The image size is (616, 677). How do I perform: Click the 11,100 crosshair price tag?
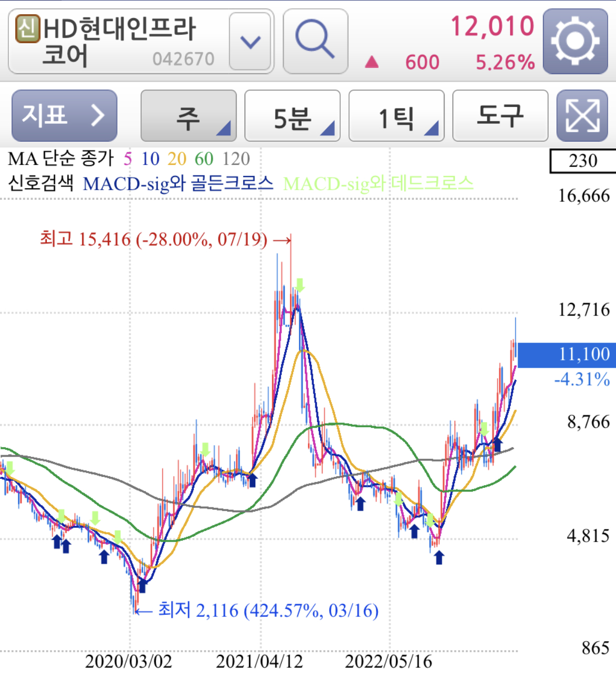(567, 355)
